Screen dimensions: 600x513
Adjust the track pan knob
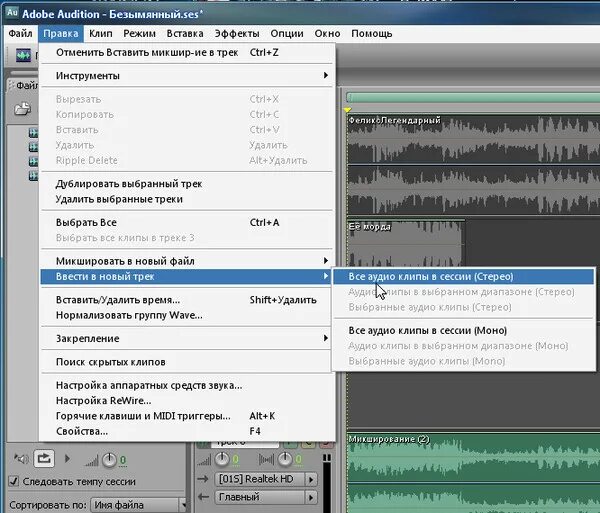pos(285,459)
